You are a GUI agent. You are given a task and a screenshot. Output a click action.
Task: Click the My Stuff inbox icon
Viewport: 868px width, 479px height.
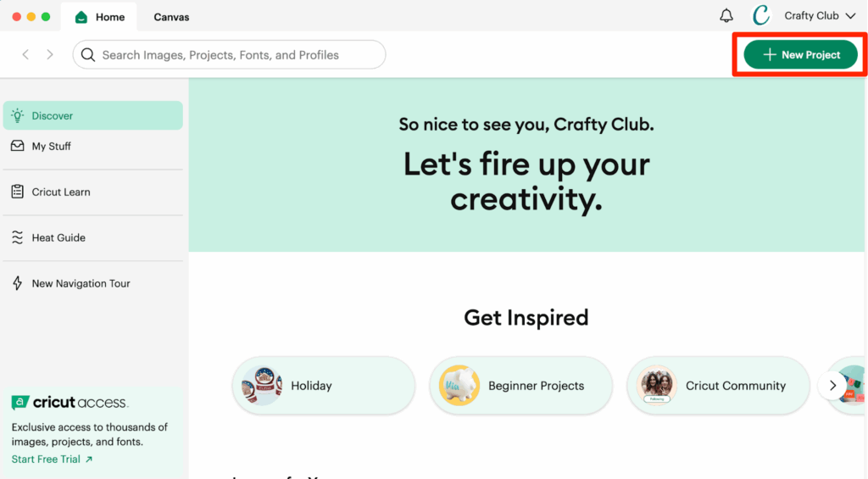(17, 147)
